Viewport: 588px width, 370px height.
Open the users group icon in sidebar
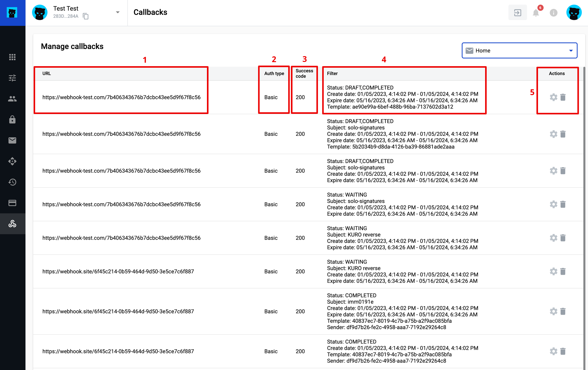click(12, 99)
